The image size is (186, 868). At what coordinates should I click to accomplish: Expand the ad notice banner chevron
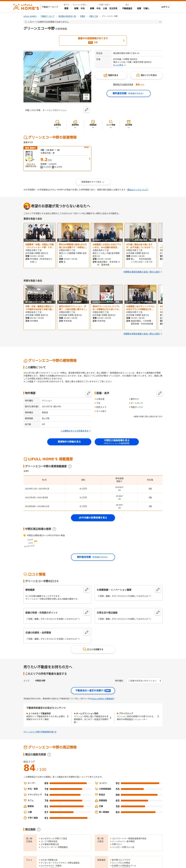(160, 22)
